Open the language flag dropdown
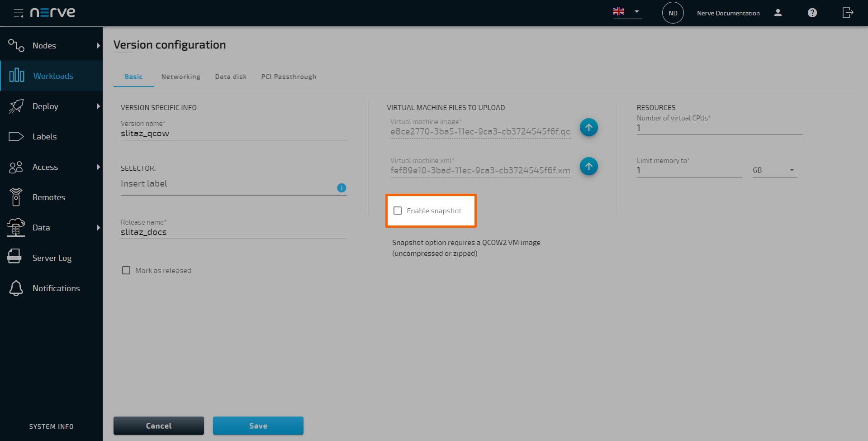 click(627, 12)
